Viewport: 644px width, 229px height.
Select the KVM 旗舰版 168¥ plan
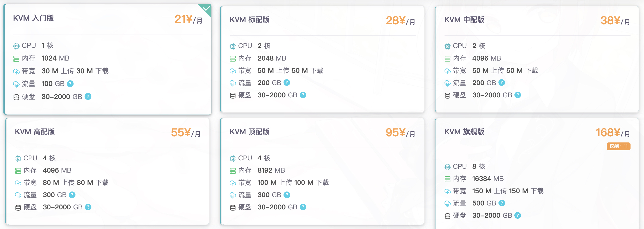[x=537, y=174]
